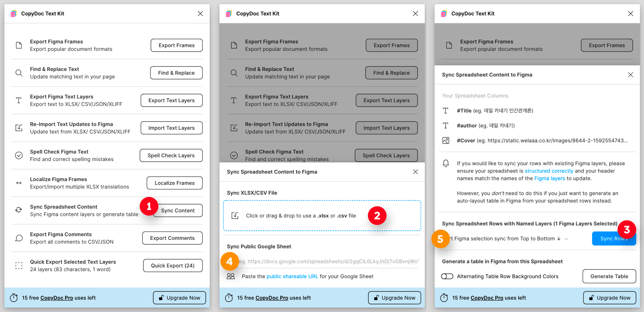Click the document icon in right panel

(449, 45)
